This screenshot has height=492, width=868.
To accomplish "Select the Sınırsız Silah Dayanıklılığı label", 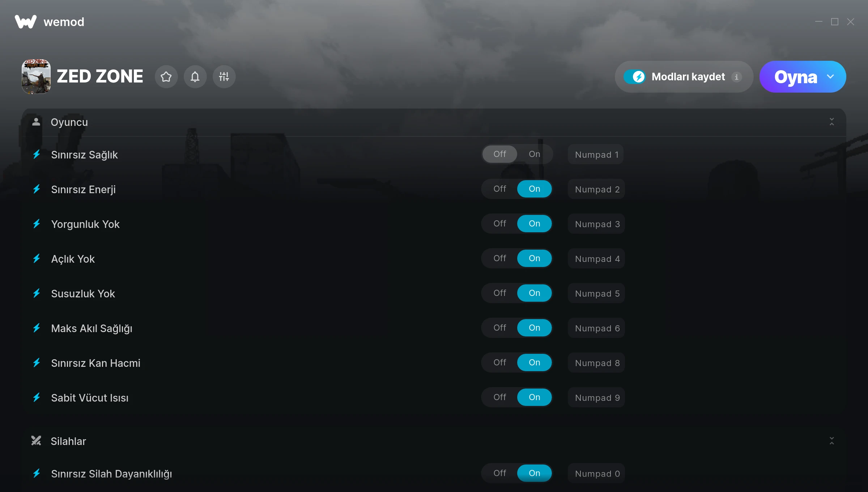I will [x=111, y=474].
